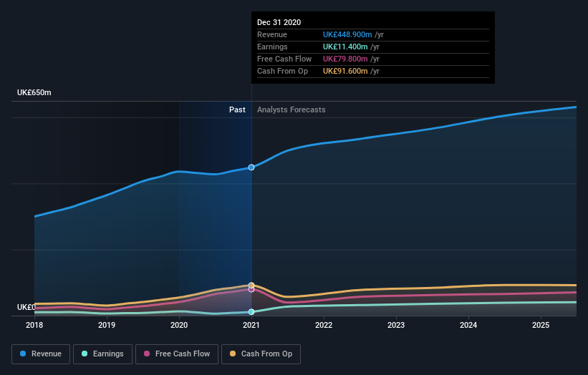
Task: Click the UK£0 y-axis label
Action: pos(26,307)
